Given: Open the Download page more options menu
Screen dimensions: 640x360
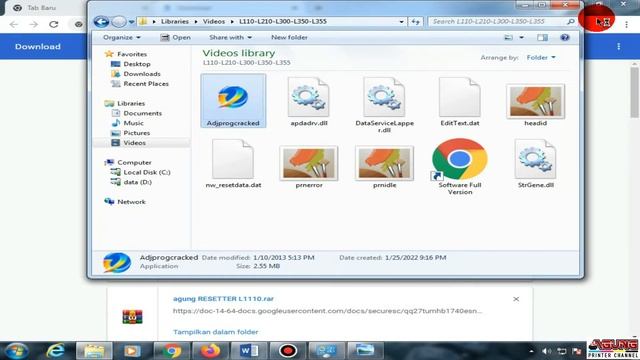Looking at the screenshot, I should 619,47.
